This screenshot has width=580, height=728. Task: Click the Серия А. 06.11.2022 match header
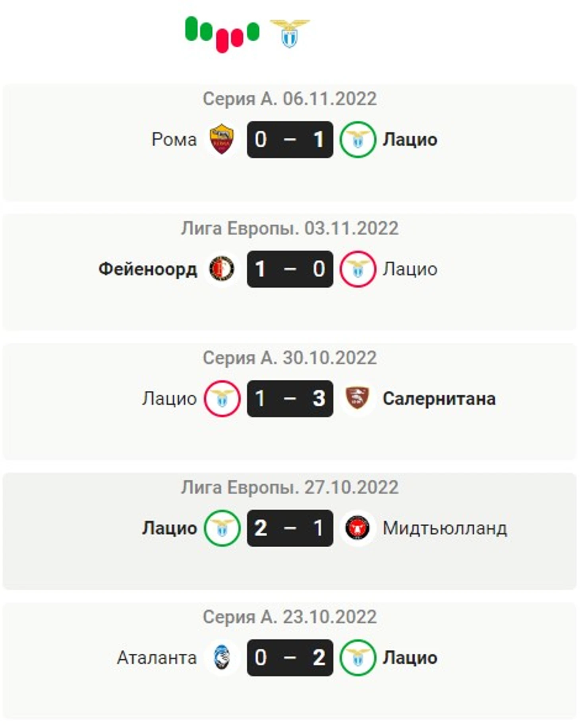(290, 99)
